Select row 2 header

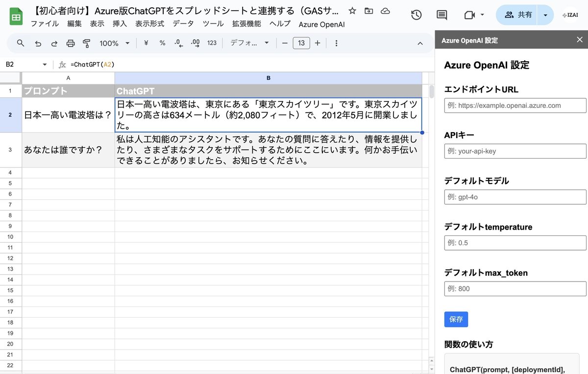(x=11, y=115)
